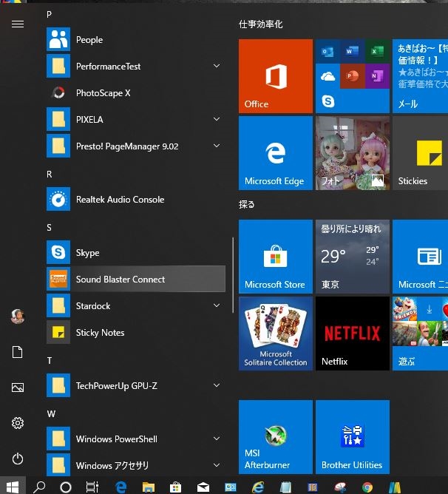Open the Microsoft Store tile
The height and width of the screenshot is (494, 448).
[x=276, y=257]
